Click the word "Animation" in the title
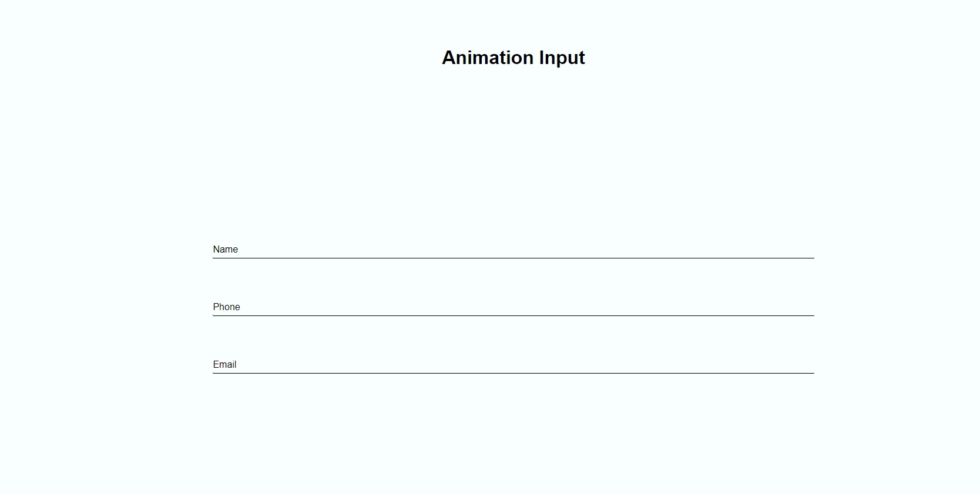The image size is (980, 494). pyautogui.click(x=488, y=58)
